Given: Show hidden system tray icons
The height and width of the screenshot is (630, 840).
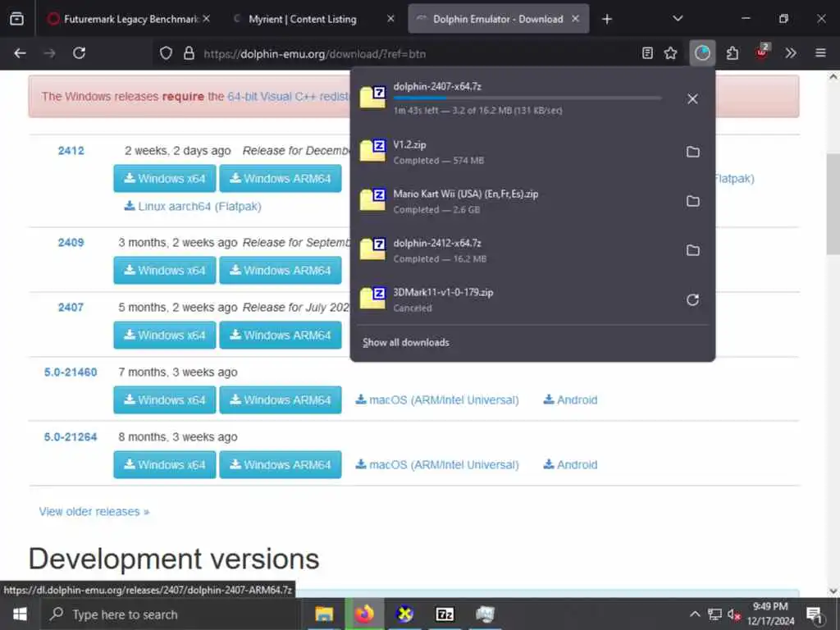Looking at the screenshot, I should (x=695, y=614).
